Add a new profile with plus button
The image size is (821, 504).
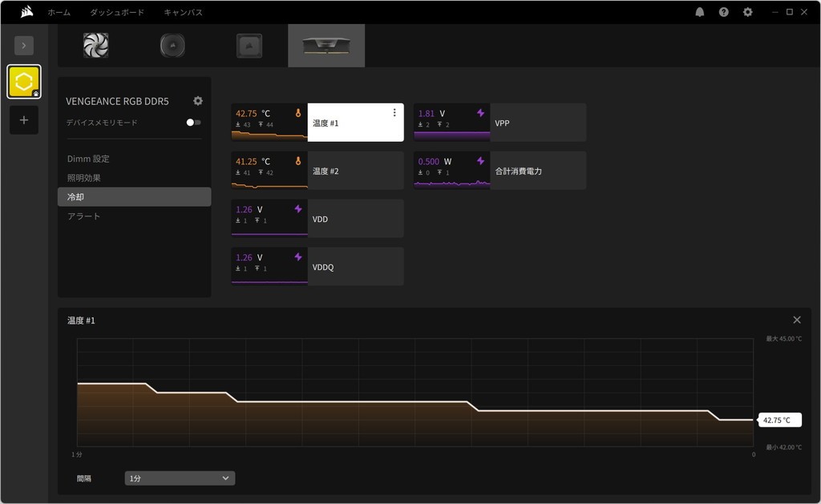point(24,120)
